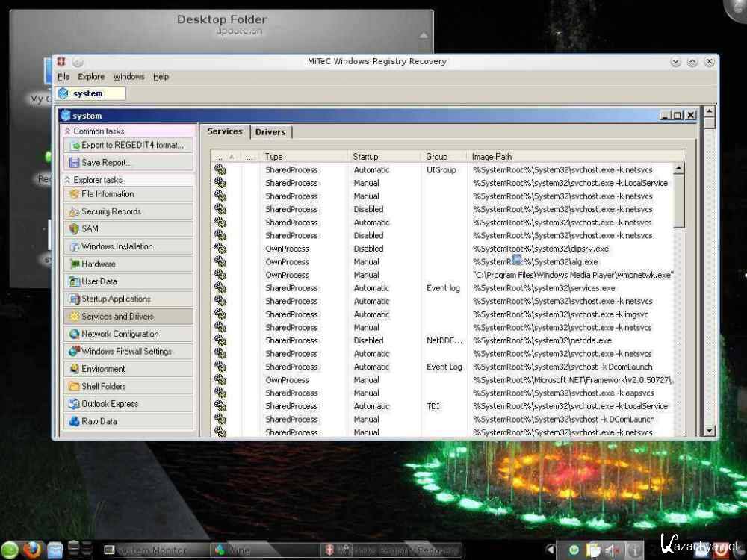Open Windows Firewall Settings
The height and width of the screenshot is (560, 747).
pos(127,352)
